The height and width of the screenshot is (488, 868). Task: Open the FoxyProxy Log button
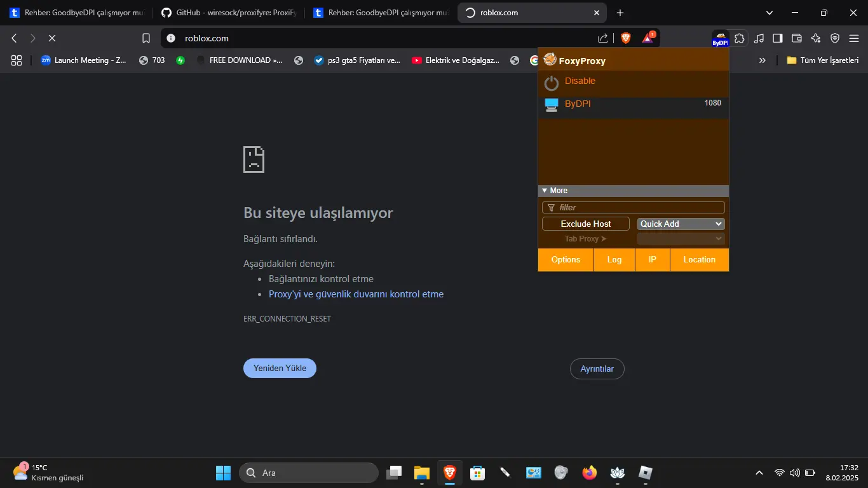614,260
